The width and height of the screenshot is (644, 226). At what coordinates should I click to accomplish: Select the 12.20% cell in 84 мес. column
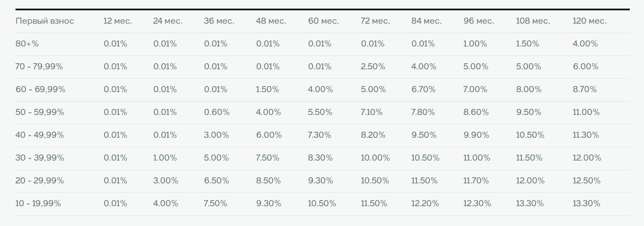point(425,204)
